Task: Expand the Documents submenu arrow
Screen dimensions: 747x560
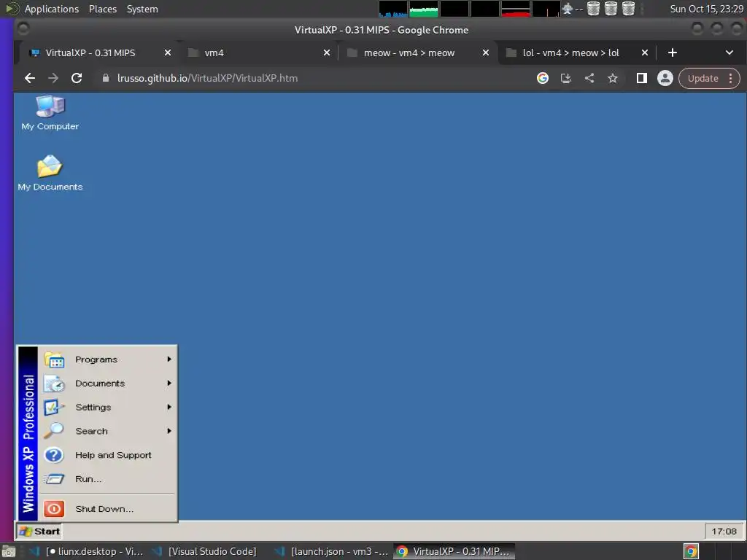Action: (169, 384)
